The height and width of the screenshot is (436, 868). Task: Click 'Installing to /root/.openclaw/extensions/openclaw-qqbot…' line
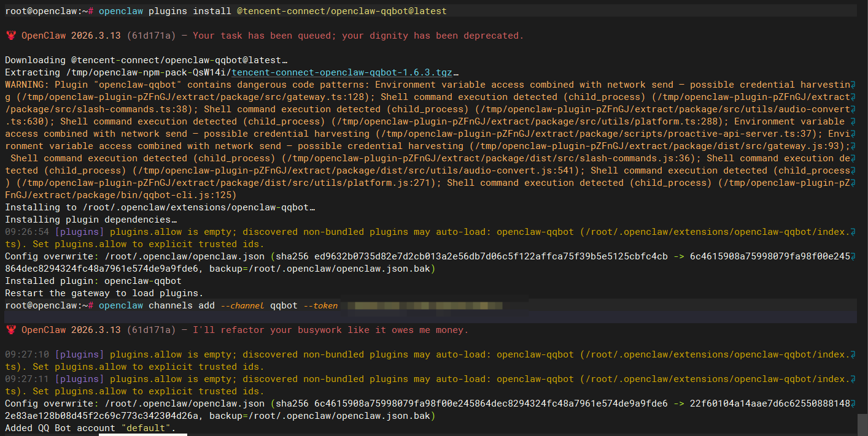click(160, 207)
